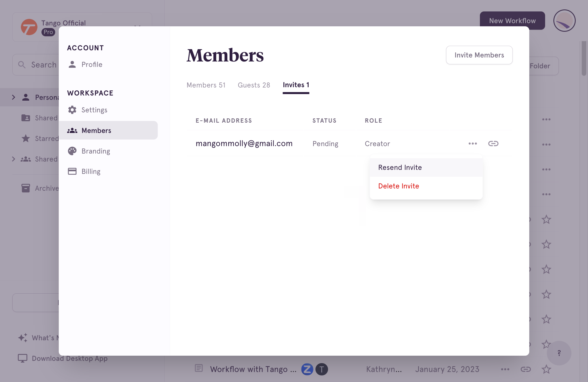The width and height of the screenshot is (588, 382).
Task: Switch to the Guests 28 tab
Action: click(x=254, y=85)
